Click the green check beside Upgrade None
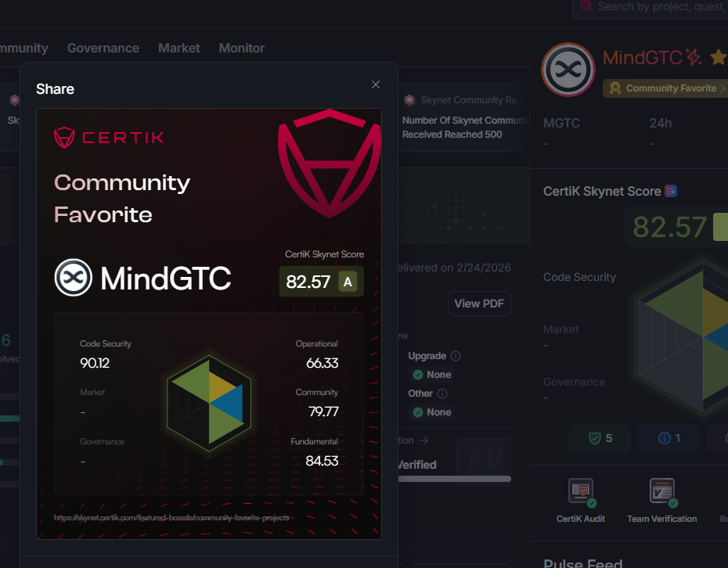Viewport: 728px width, 568px height. [x=418, y=375]
